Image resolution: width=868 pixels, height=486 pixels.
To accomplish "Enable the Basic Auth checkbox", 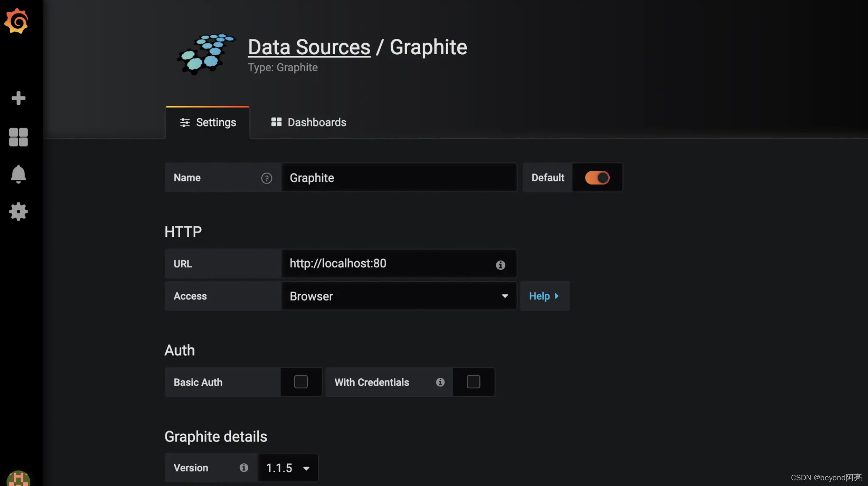I will pos(301,382).
